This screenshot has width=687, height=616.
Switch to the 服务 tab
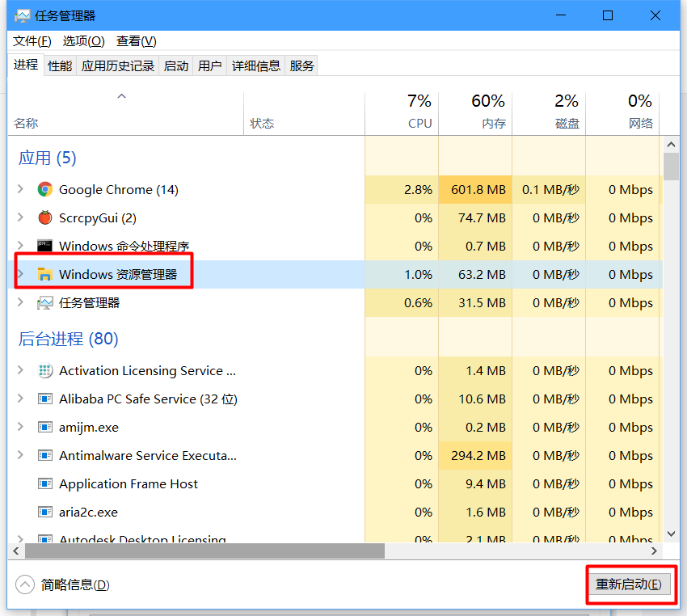(x=301, y=65)
